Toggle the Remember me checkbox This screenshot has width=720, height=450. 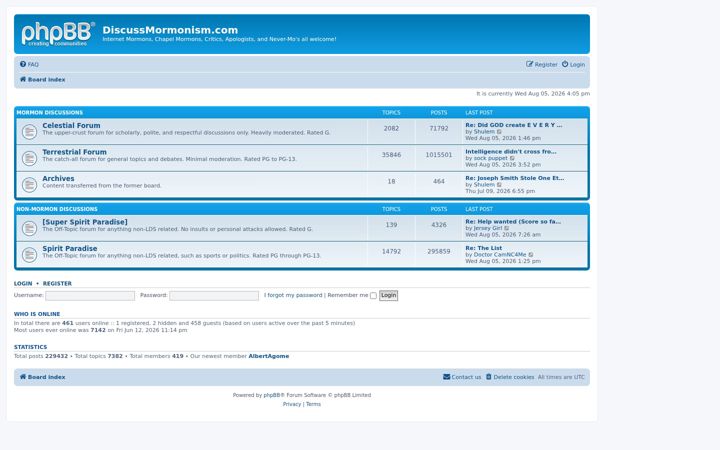[x=373, y=296]
